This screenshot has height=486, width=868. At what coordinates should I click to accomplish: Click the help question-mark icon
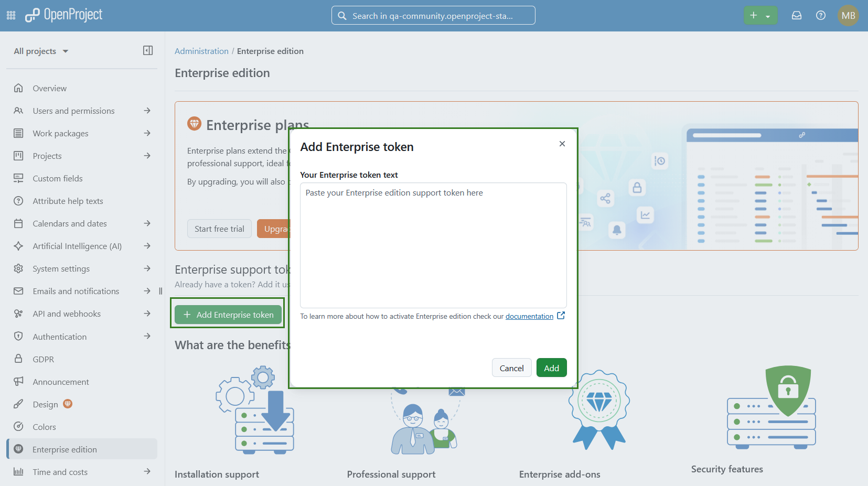click(821, 15)
